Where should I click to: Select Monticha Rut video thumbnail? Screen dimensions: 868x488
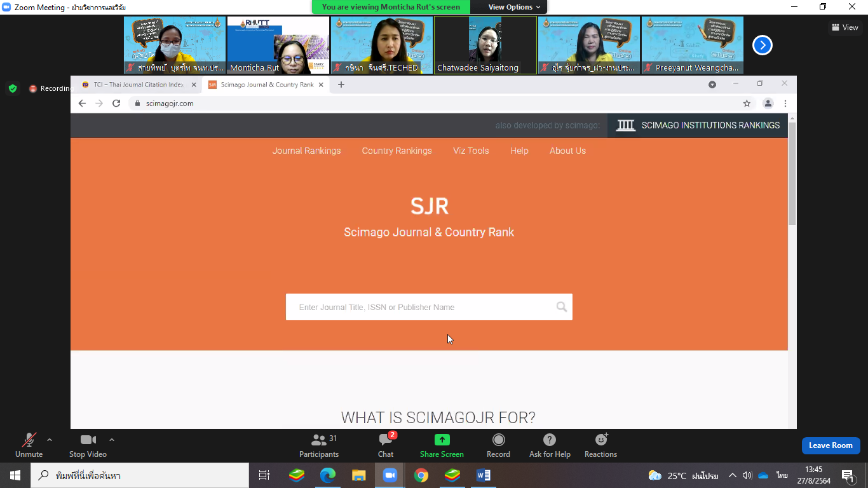pyautogui.click(x=278, y=45)
